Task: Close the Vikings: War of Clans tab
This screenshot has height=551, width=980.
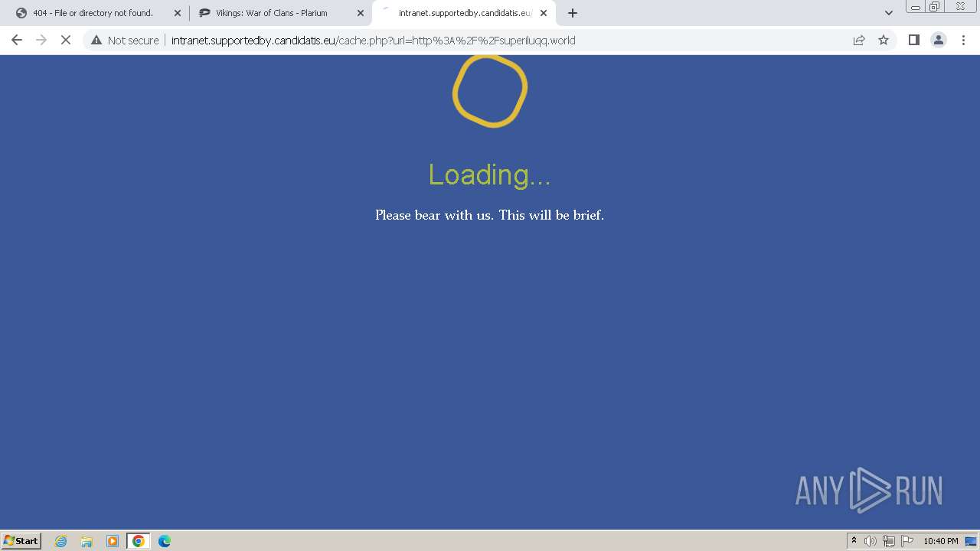Action: coord(361,13)
